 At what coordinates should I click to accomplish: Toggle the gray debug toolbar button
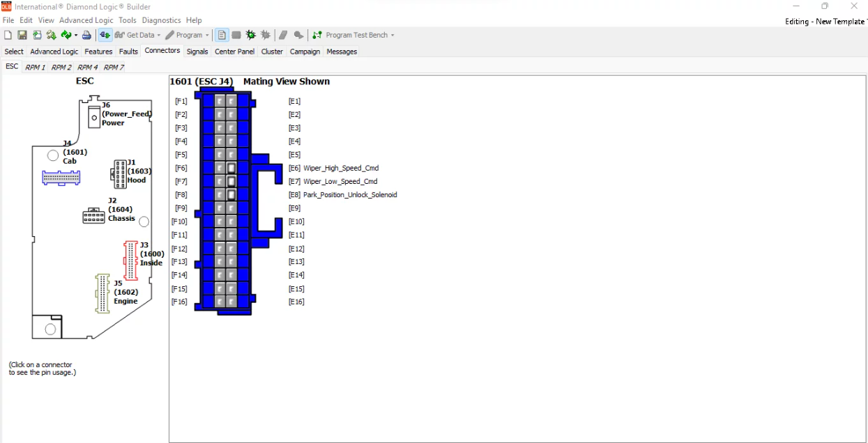(266, 35)
